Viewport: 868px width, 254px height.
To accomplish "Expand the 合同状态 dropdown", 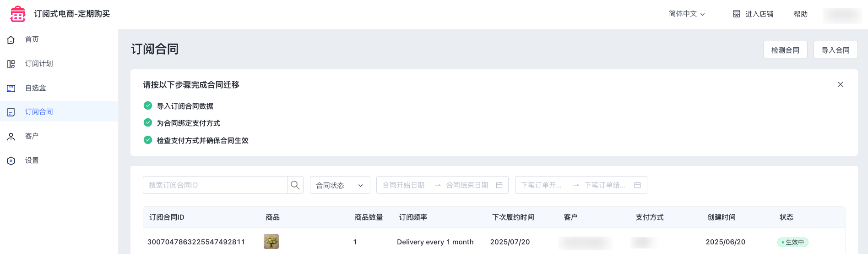I will pyautogui.click(x=340, y=185).
